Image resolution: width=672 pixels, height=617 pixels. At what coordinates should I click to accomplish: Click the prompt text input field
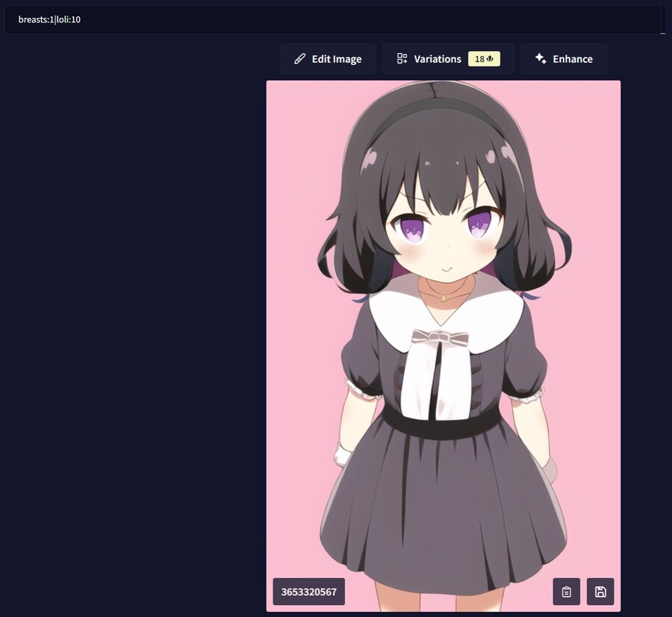pyautogui.click(x=332, y=19)
